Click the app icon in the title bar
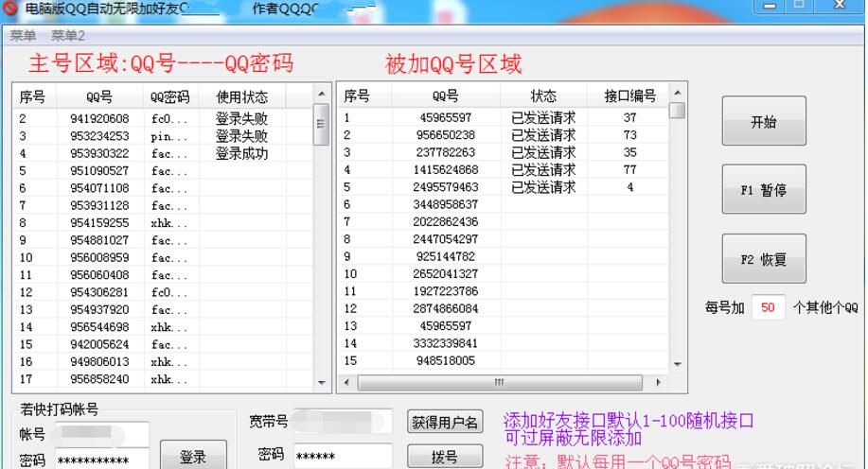 [10, 8]
